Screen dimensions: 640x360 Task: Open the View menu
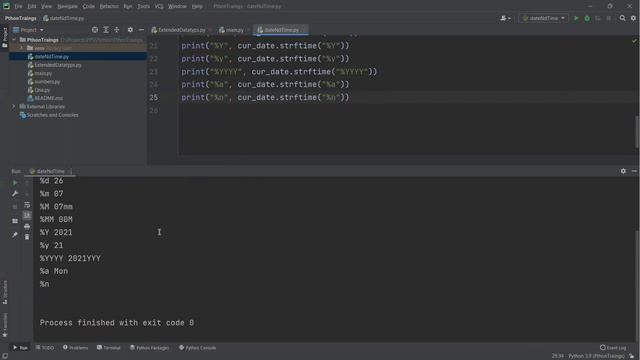click(x=47, y=7)
